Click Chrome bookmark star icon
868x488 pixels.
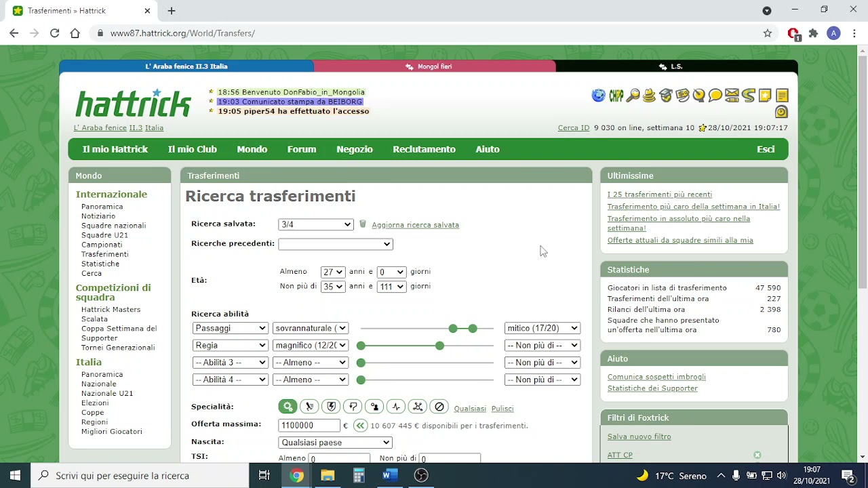tap(768, 33)
